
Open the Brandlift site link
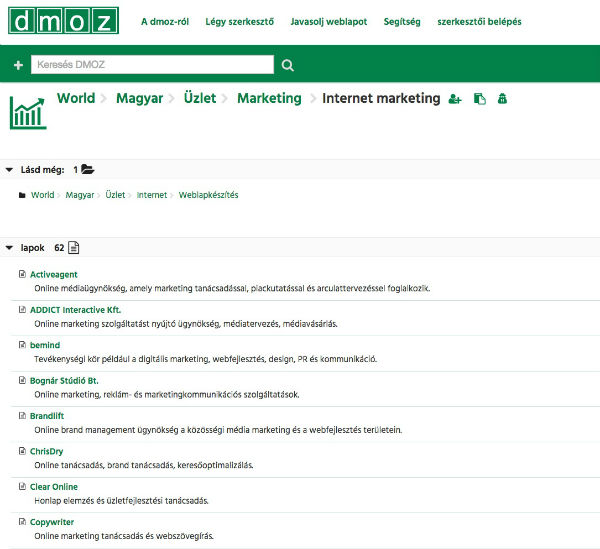coord(47,416)
